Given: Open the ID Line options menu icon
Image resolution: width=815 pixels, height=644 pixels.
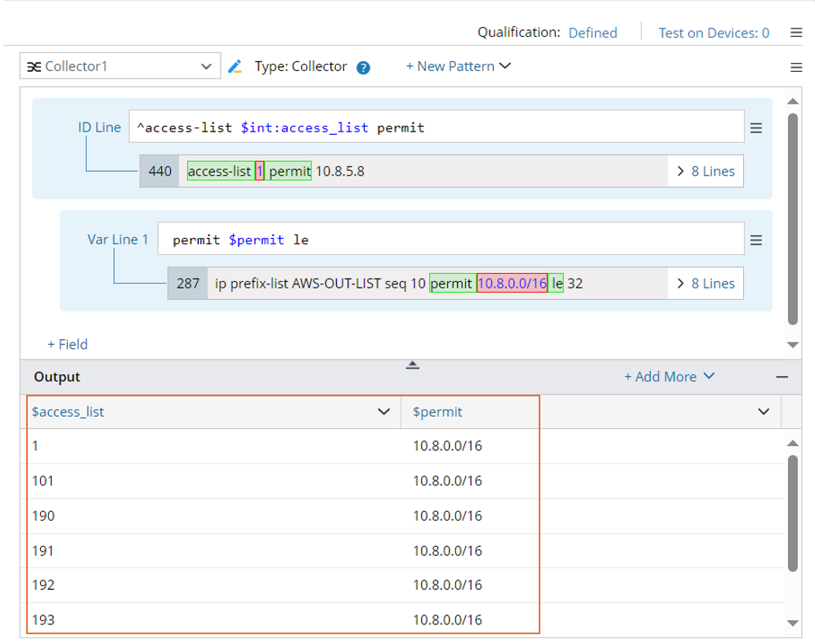Looking at the screenshot, I should [756, 127].
